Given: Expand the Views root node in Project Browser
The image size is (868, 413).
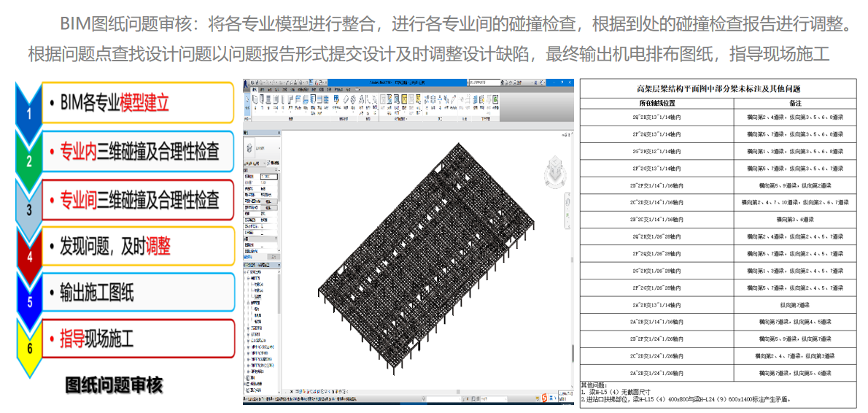Looking at the screenshot, I should 244,272.
